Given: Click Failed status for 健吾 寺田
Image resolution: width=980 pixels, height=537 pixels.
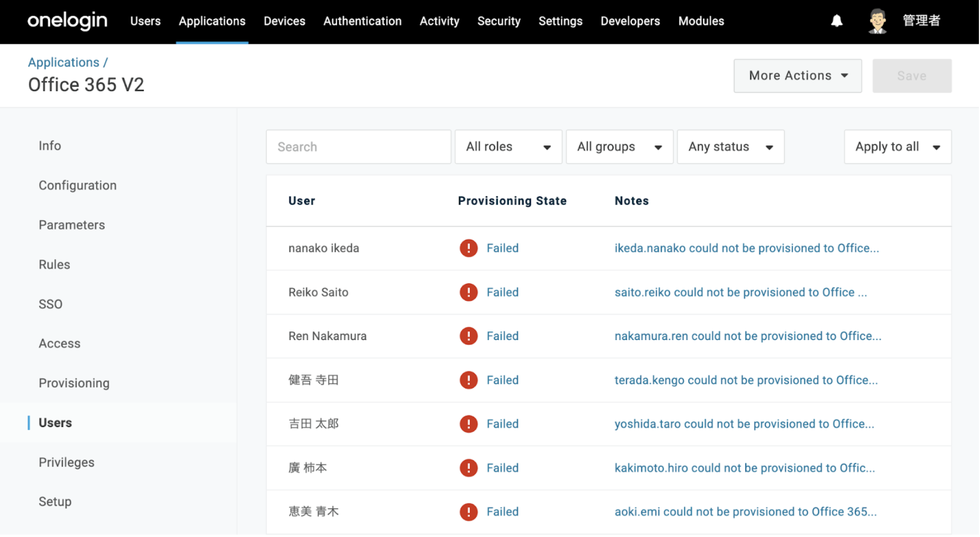Looking at the screenshot, I should coord(503,380).
